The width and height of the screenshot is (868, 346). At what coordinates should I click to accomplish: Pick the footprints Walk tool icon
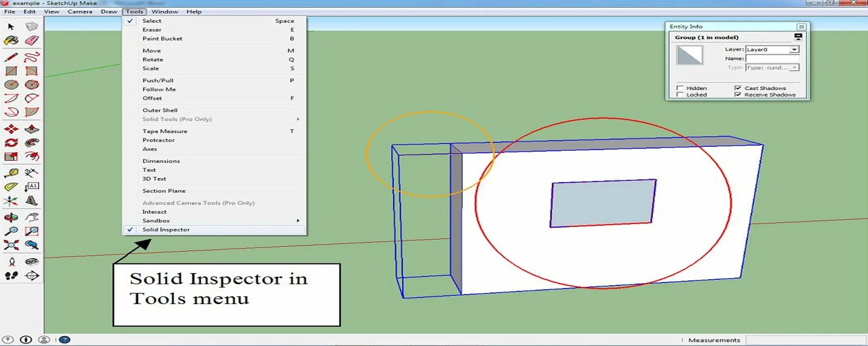pyautogui.click(x=11, y=275)
